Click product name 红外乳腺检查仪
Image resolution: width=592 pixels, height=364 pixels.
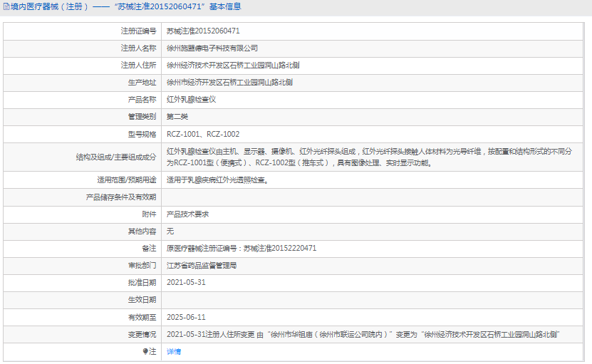191,100
